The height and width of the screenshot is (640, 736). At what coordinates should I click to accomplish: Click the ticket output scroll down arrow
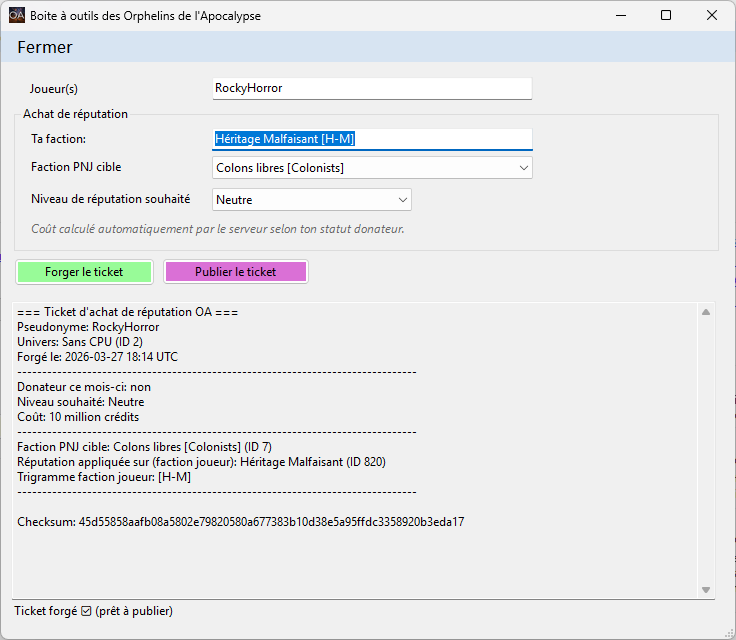tap(706, 590)
